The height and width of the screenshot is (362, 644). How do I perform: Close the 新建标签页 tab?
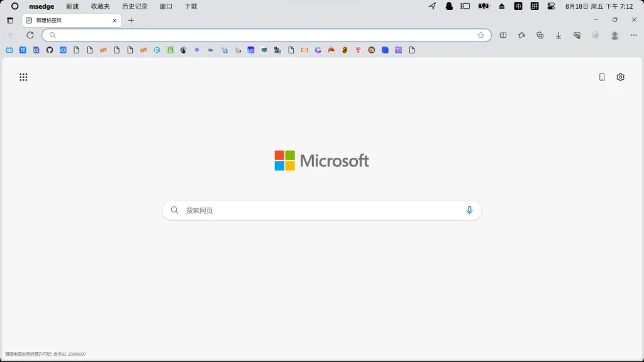point(114,20)
